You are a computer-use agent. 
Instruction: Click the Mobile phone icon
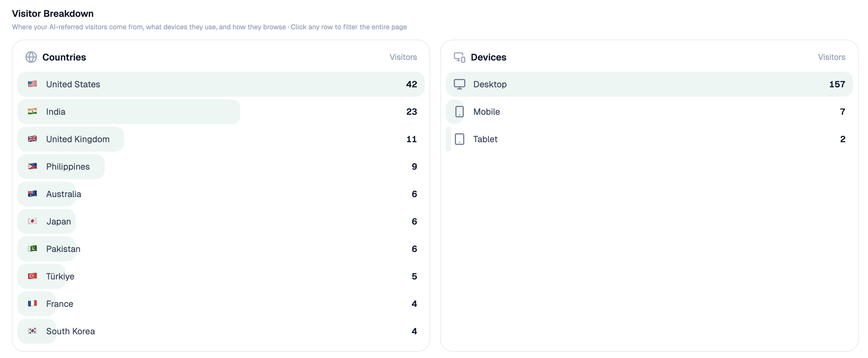pyautogui.click(x=459, y=112)
